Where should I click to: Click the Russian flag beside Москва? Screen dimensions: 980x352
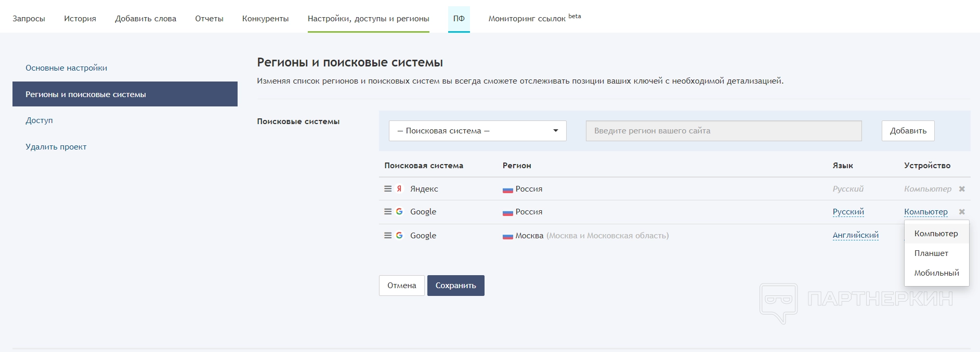point(507,236)
